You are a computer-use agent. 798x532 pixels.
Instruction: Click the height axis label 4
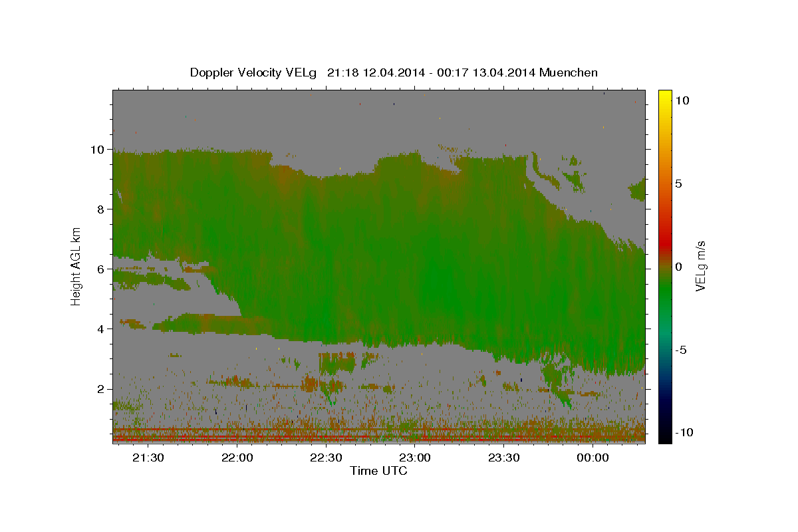(x=102, y=329)
